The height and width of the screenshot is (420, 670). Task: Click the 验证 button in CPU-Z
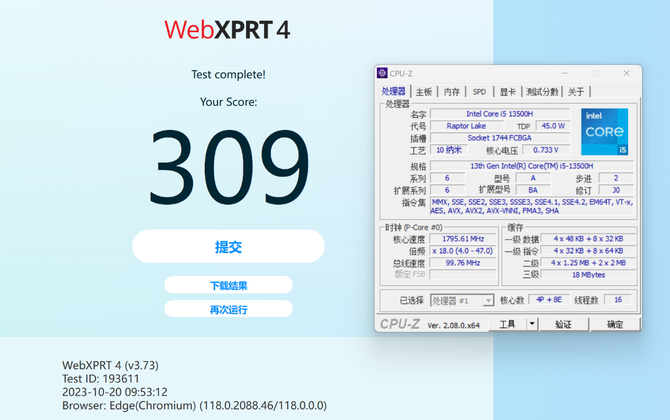(x=563, y=325)
